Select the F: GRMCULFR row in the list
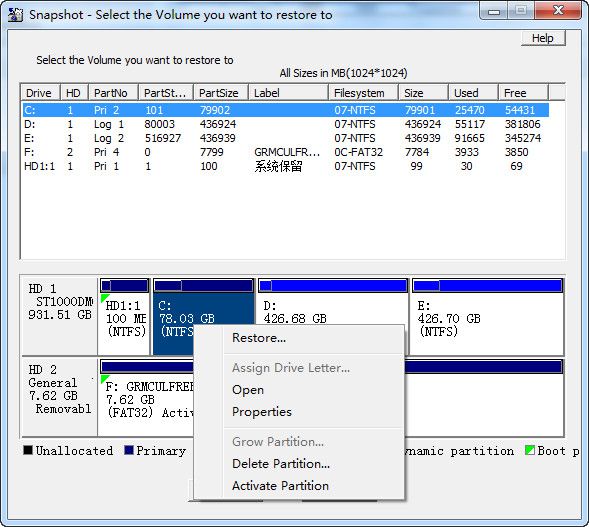This screenshot has width=589, height=527. click(285, 152)
